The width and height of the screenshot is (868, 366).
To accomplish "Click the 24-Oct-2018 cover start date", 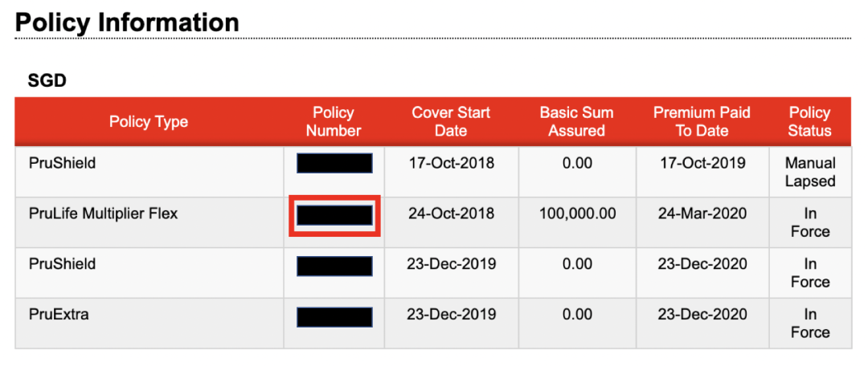I will point(451,214).
